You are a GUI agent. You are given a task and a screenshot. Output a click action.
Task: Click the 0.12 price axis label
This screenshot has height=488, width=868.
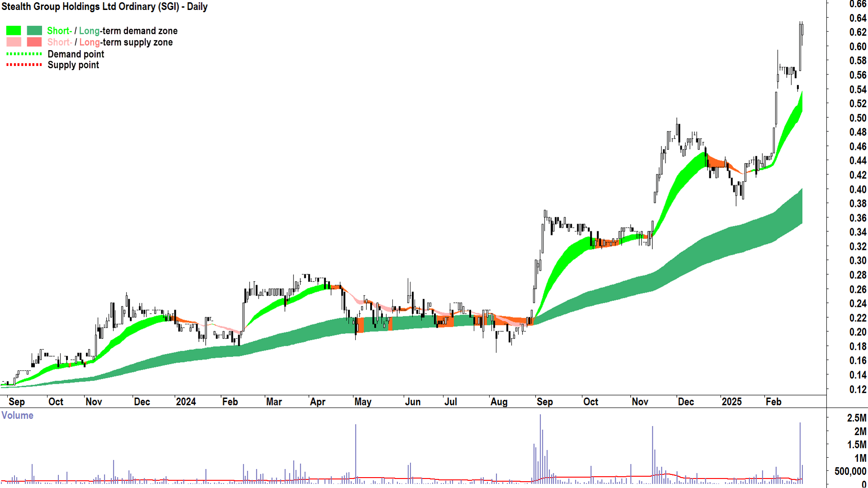858,389
